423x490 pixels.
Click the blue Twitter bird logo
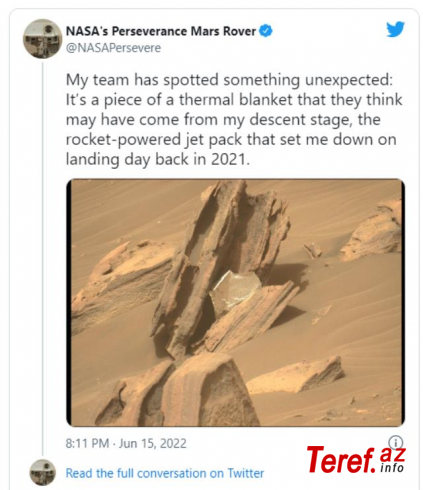[x=395, y=29]
